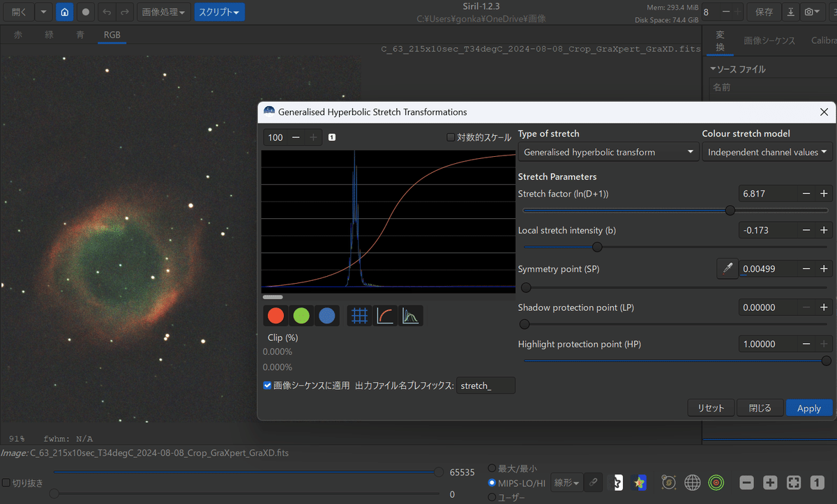
Task: Click the undo arrow icon
Action: (107, 12)
